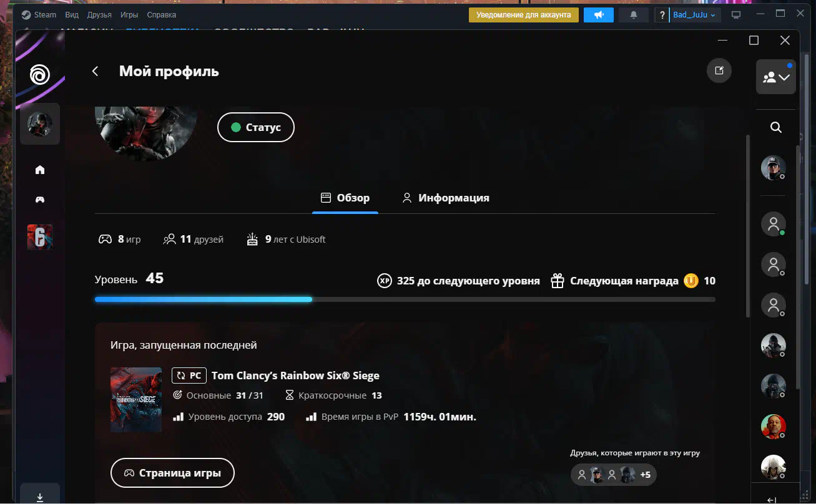Switch to the Информация tab
Screen dimensions: 816x504
pos(446,198)
